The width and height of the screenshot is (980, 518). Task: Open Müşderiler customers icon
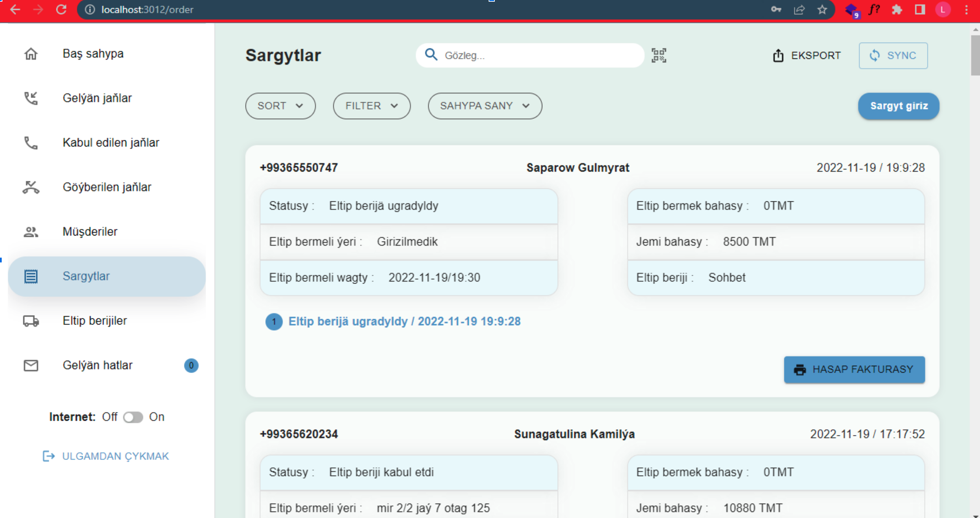pyautogui.click(x=31, y=232)
